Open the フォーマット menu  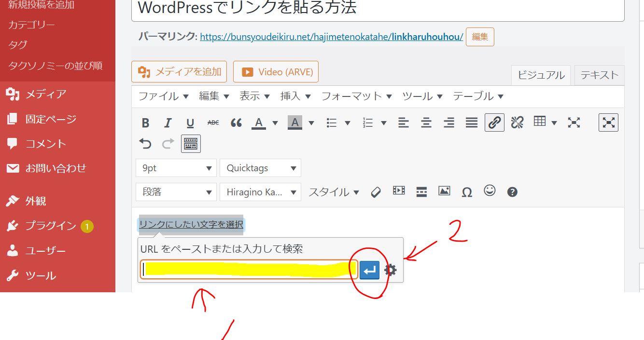coord(356,96)
